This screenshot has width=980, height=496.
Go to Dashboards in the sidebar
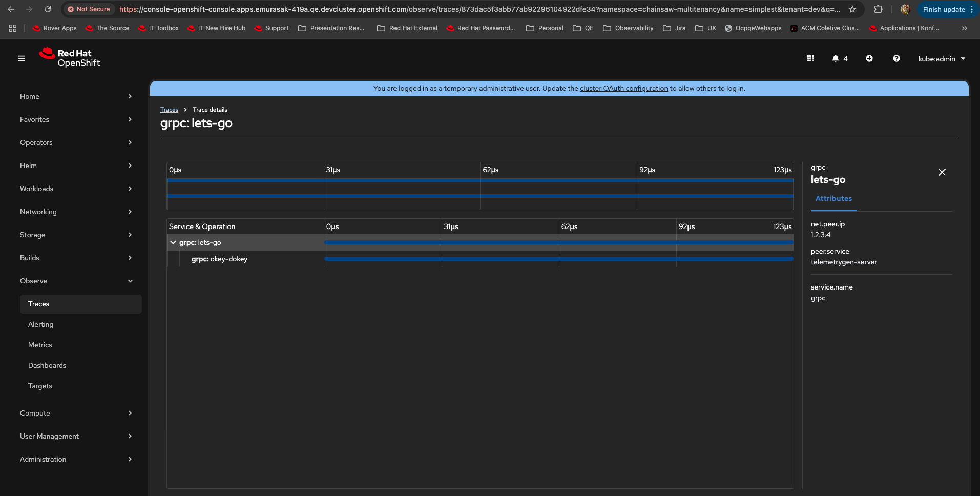[x=47, y=365]
